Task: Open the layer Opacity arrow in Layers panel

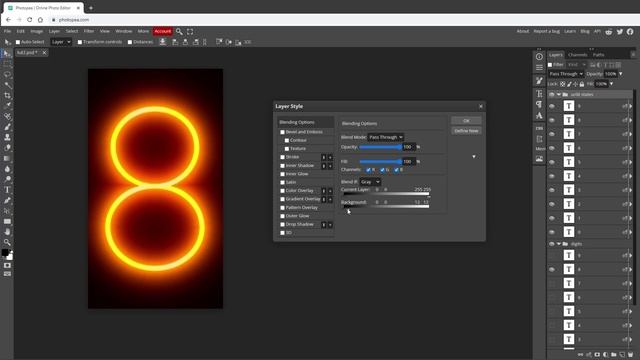Action: pyautogui.click(x=621, y=74)
